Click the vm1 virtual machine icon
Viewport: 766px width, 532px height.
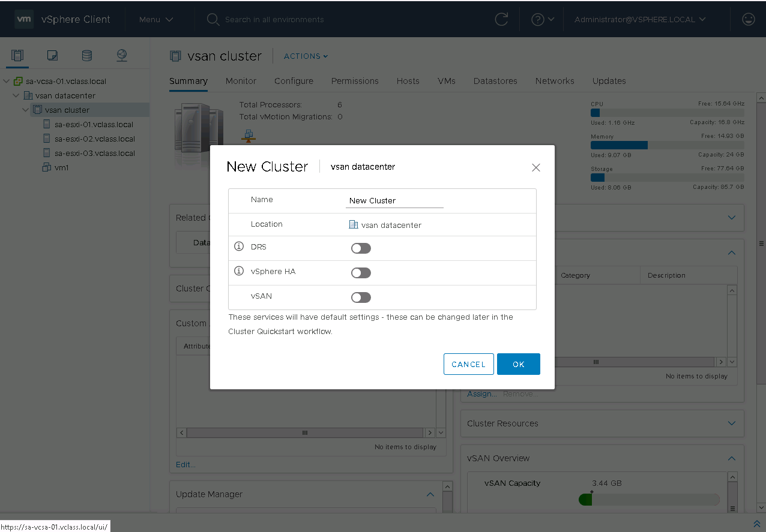click(x=47, y=167)
